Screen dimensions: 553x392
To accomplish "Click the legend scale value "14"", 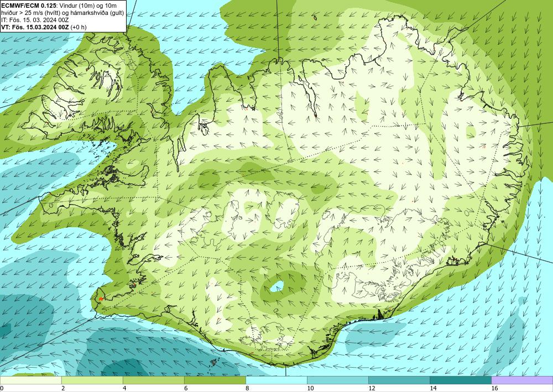I will pos(433,388).
